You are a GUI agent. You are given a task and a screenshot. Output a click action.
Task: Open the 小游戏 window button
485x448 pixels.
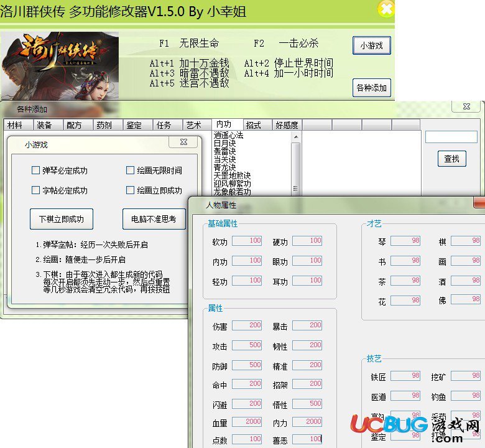point(371,45)
